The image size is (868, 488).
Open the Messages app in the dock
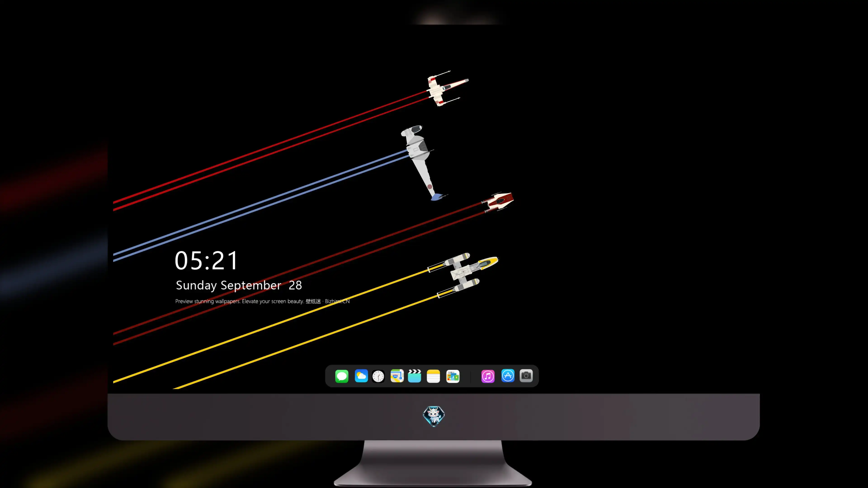tap(342, 376)
